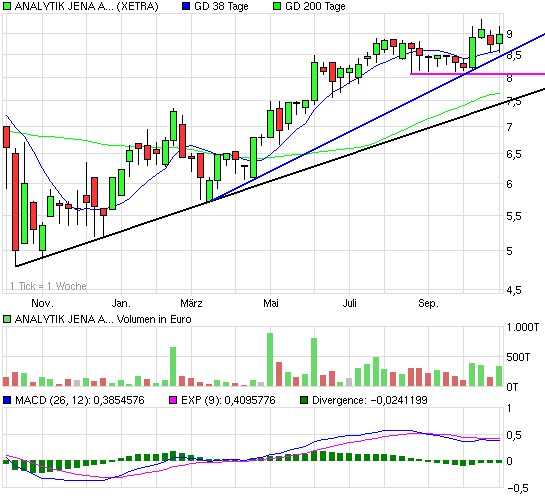Viewport: 545px width, 496px height.
Task: Click the blue MACD legend swatch
Action: 7,400
